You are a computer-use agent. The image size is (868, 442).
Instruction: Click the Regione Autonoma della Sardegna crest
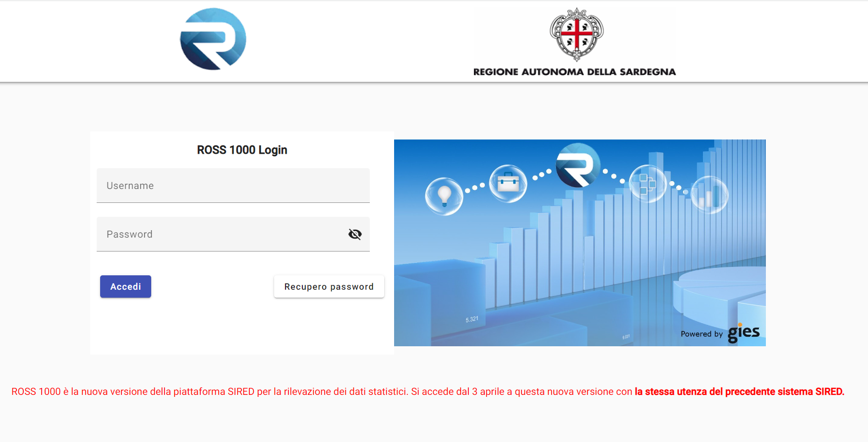577,34
